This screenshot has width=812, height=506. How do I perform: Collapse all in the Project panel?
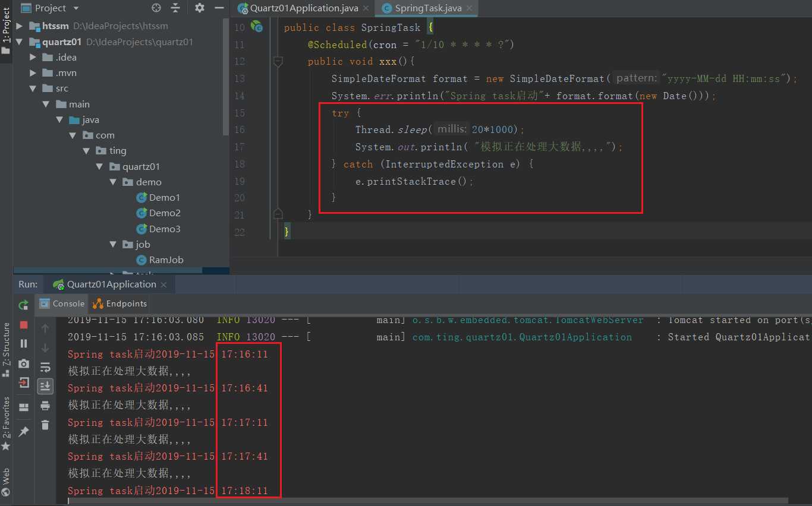tap(175, 8)
